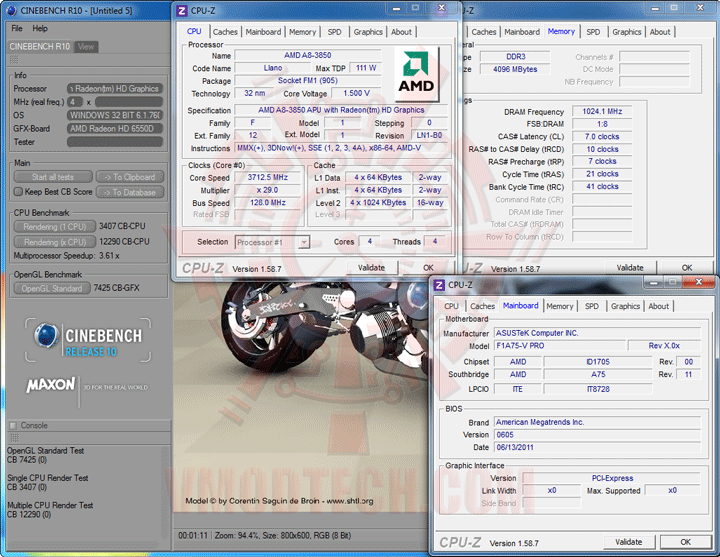This screenshot has height=557, width=720.
Task: Select the CPU tab in the front CPU-Z window
Action: (194, 31)
